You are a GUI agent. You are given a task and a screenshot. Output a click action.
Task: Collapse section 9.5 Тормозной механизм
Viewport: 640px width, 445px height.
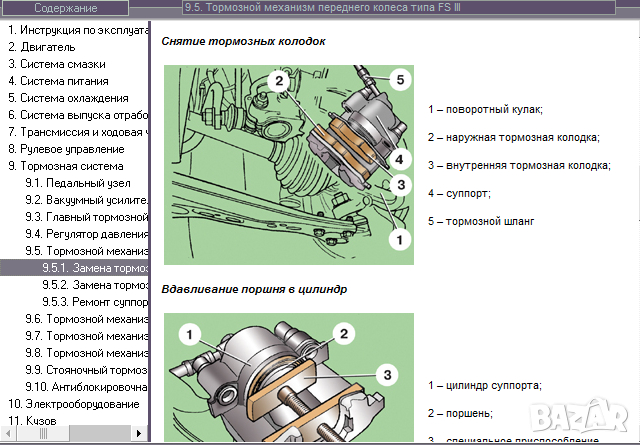86,251
